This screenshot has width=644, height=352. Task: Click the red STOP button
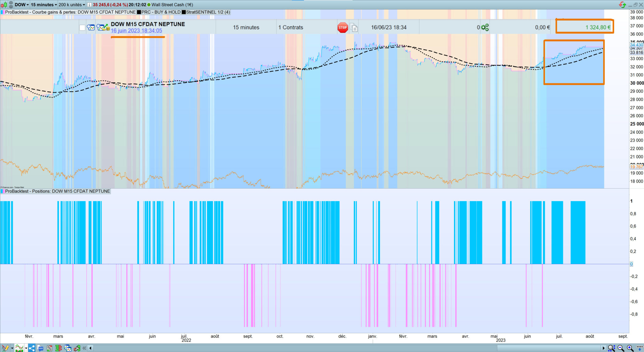click(x=342, y=28)
